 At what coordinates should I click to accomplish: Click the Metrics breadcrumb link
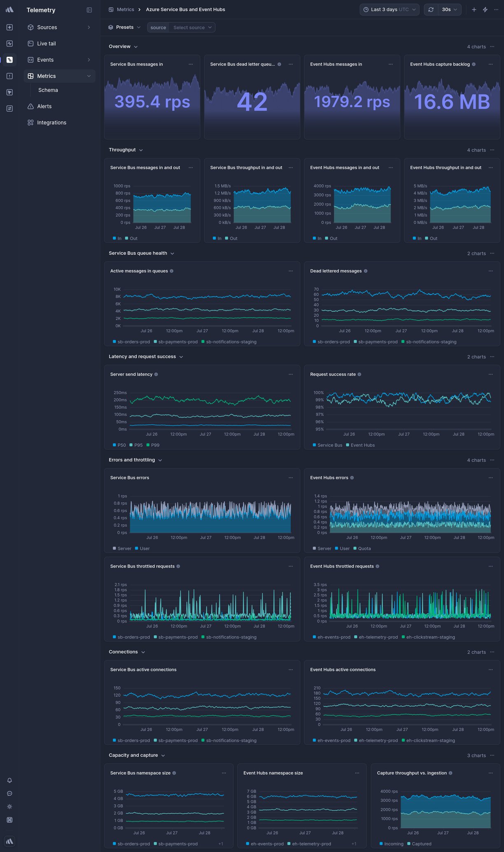(125, 9)
